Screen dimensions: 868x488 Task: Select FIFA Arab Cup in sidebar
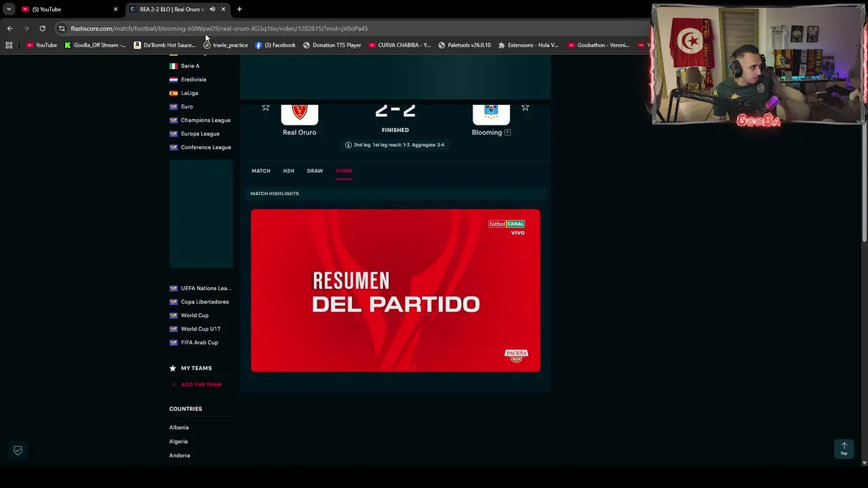[199, 342]
